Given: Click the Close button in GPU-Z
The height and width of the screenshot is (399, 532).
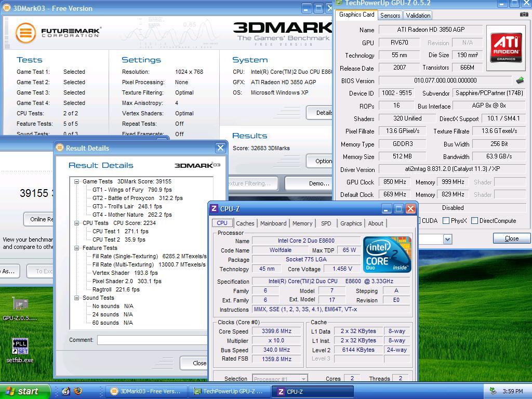Looking at the screenshot, I should (x=512, y=238).
